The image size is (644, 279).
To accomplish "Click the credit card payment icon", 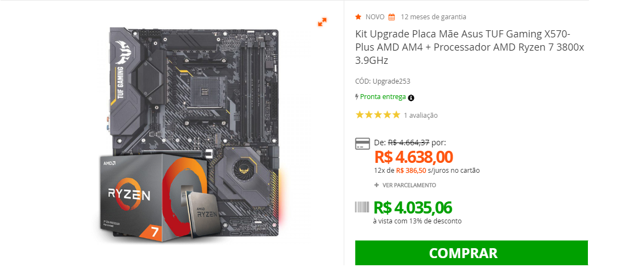I will click(x=362, y=144).
